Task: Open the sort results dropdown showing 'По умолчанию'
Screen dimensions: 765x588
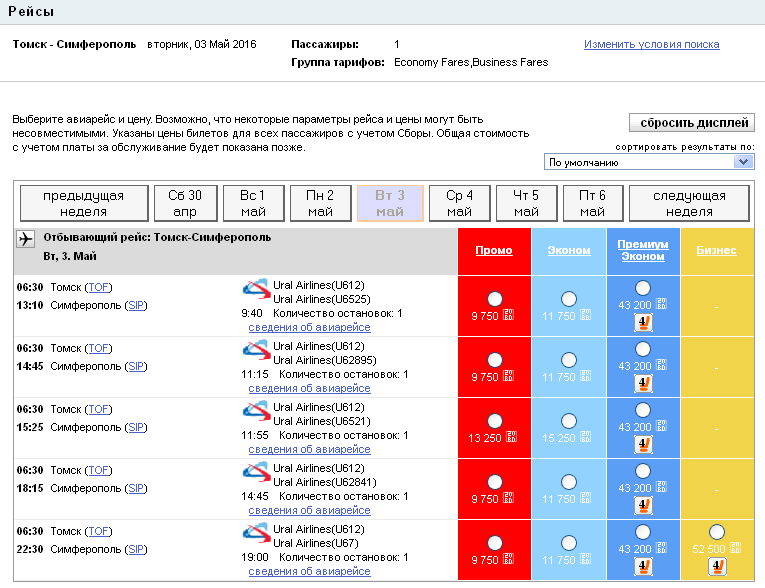Action: click(650, 162)
